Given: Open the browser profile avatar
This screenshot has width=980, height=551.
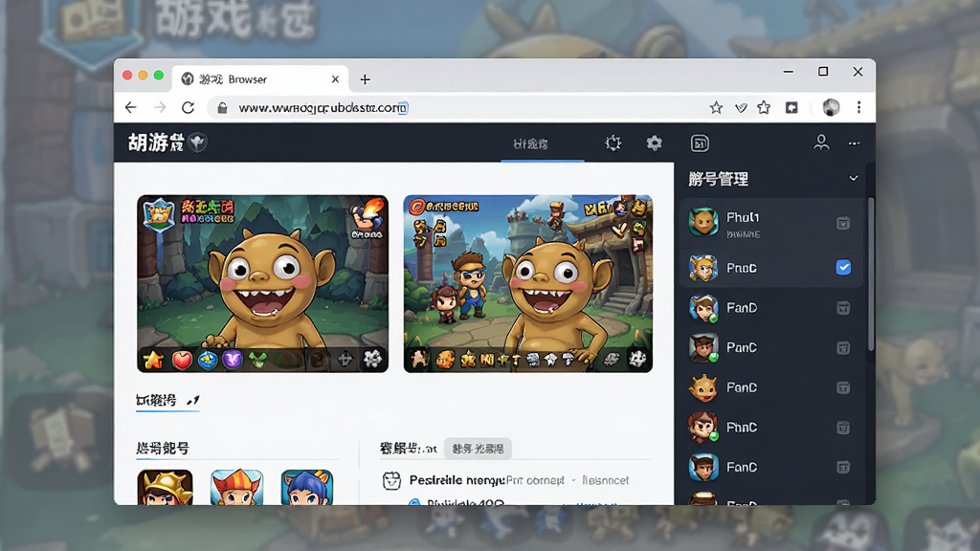Looking at the screenshot, I should (x=831, y=107).
